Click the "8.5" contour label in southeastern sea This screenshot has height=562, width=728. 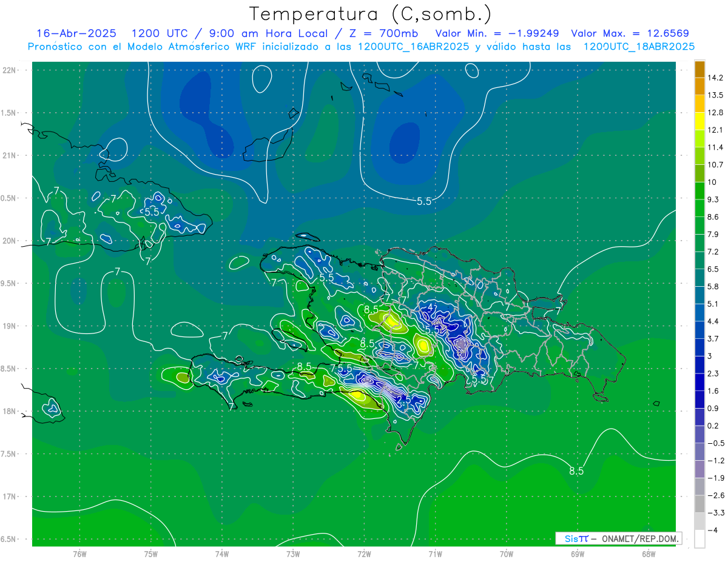point(576,470)
